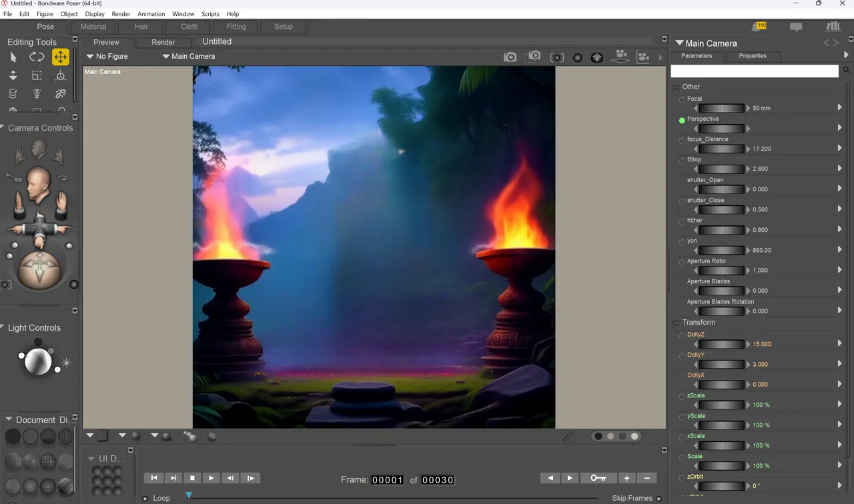Click the library shelves icon at top right
The width and height of the screenshot is (854, 504).
click(833, 27)
